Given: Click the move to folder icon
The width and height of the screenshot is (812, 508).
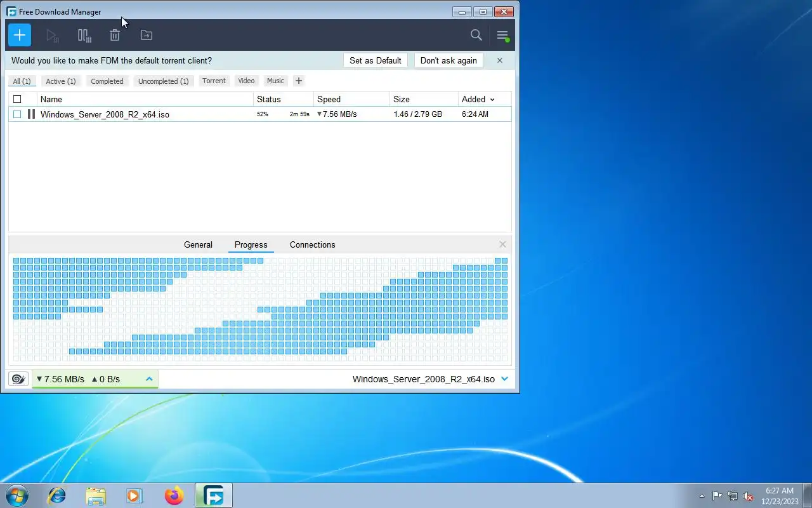Looking at the screenshot, I should click(x=147, y=36).
